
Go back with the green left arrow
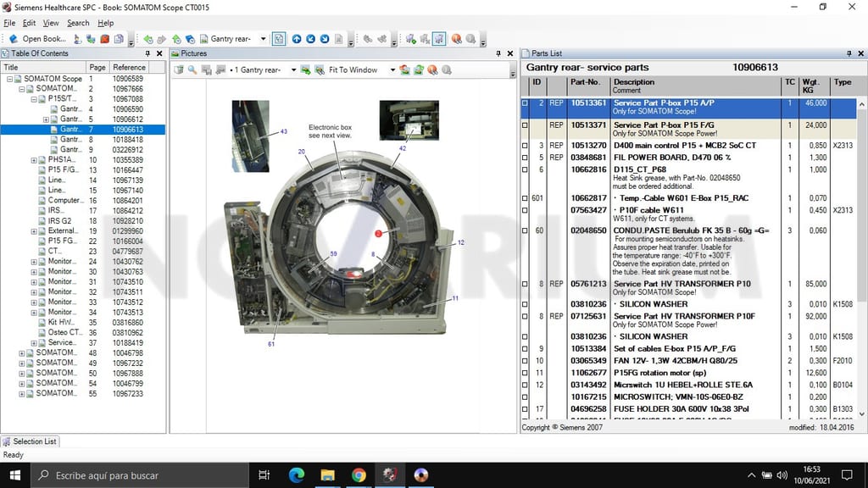point(147,39)
